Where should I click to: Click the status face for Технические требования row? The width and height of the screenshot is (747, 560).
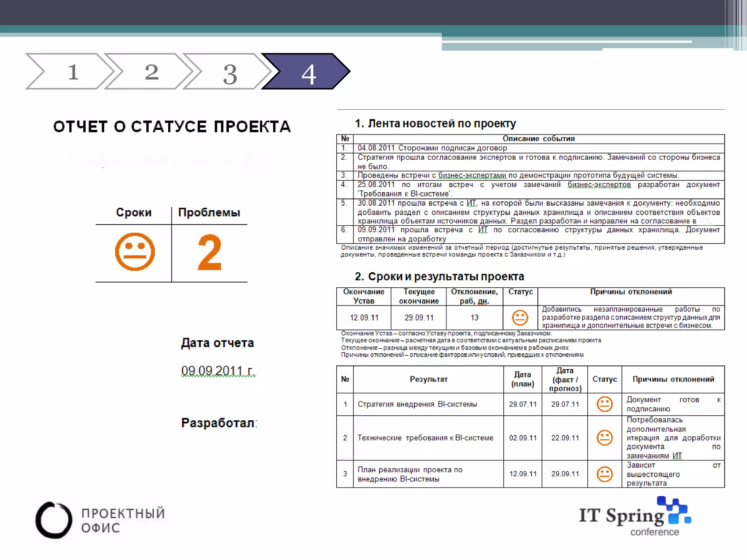604,437
